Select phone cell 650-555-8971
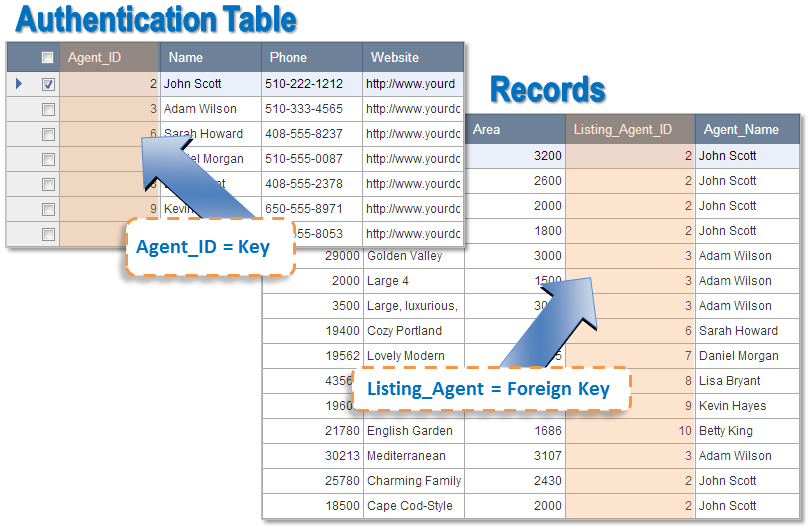Viewport: 809px width, 530px height. (312, 209)
